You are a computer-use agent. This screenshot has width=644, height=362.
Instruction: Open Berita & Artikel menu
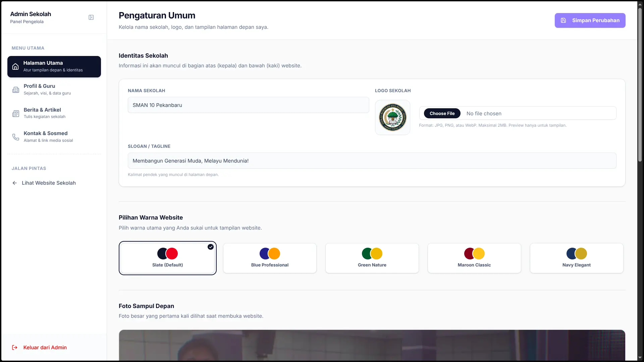54,113
